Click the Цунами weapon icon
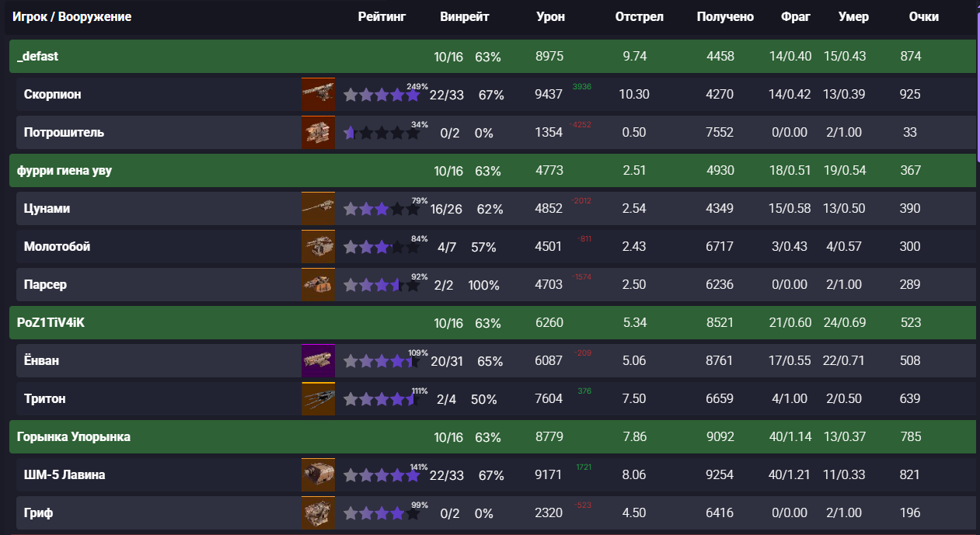Viewport: 980px width, 535px height. click(318, 208)
